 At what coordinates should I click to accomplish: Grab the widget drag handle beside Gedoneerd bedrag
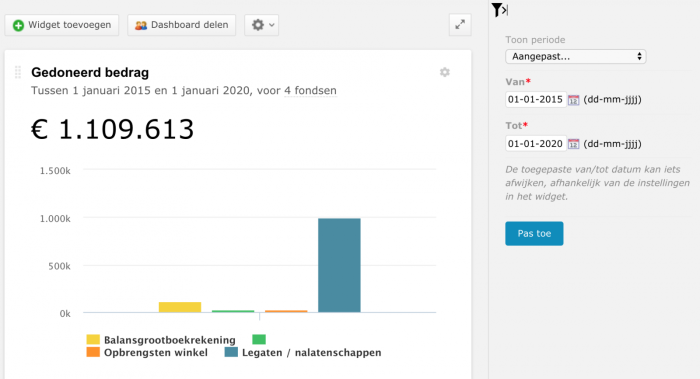[x=18, y=72]
